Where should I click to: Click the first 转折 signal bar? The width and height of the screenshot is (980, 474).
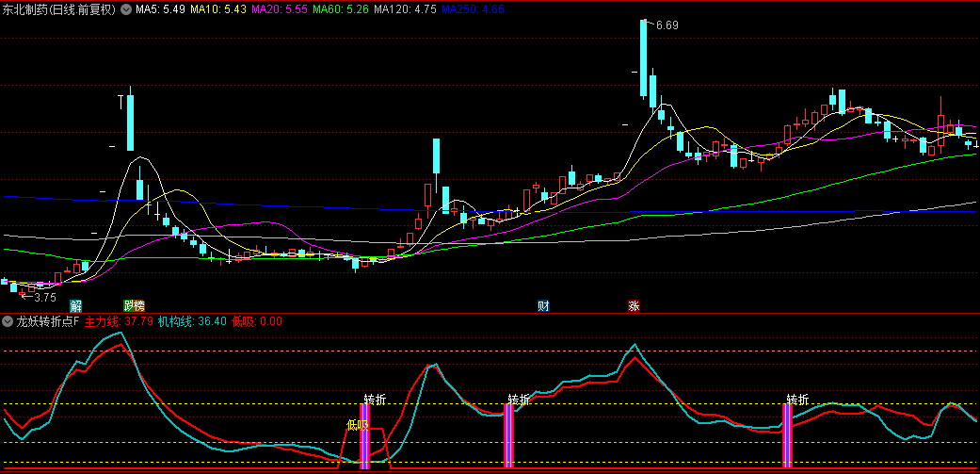[x=365, y=435]
